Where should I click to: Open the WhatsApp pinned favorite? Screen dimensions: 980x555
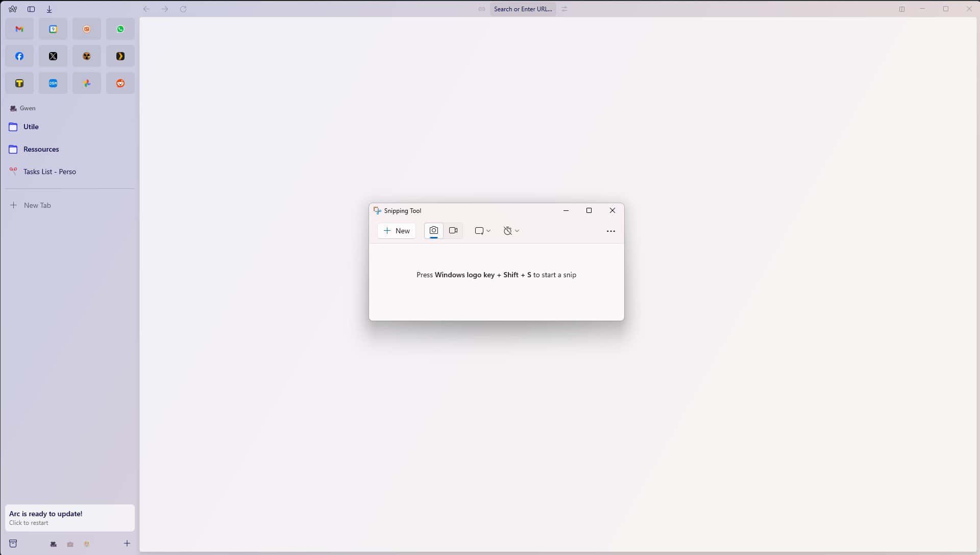tap(120, 29)
